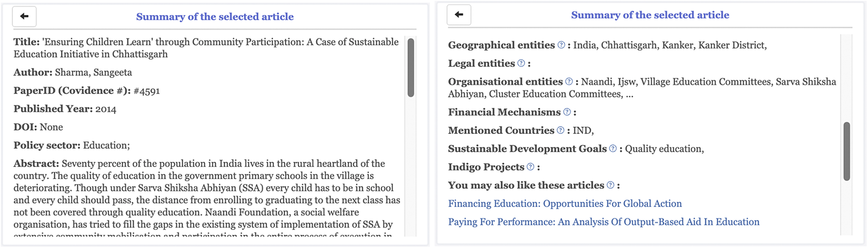The height and width of the screenshot is (248, 868).
Task: Click the help icon next to Legal entities
Action: [521, 63]
